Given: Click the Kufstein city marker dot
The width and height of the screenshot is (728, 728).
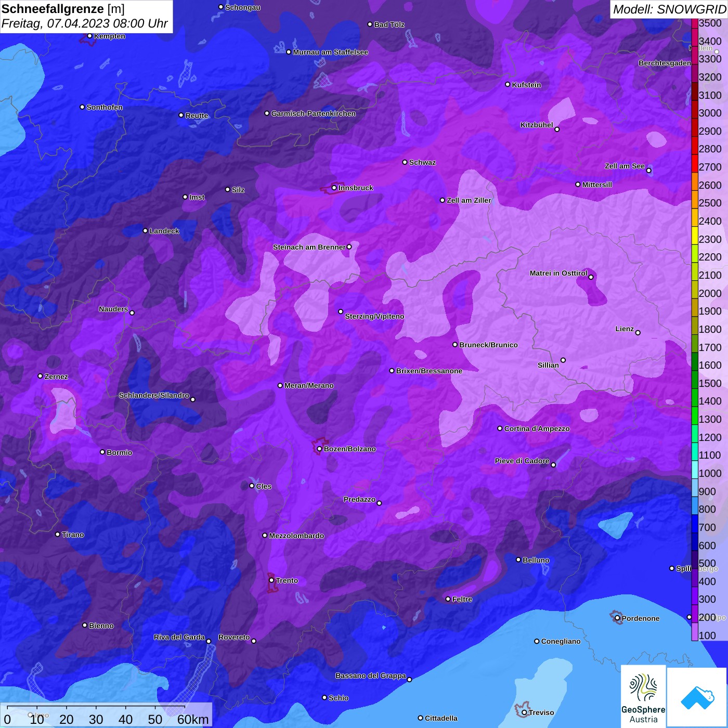Looking at the screenshot, I should click(508, 84).
